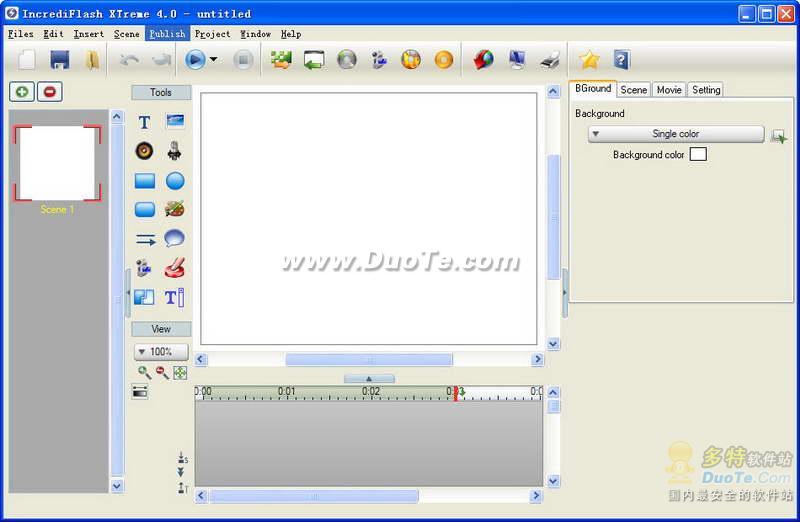Viewport: 800px width, 522px height.
Task: Open the Project menu
Action: point(212,34)
